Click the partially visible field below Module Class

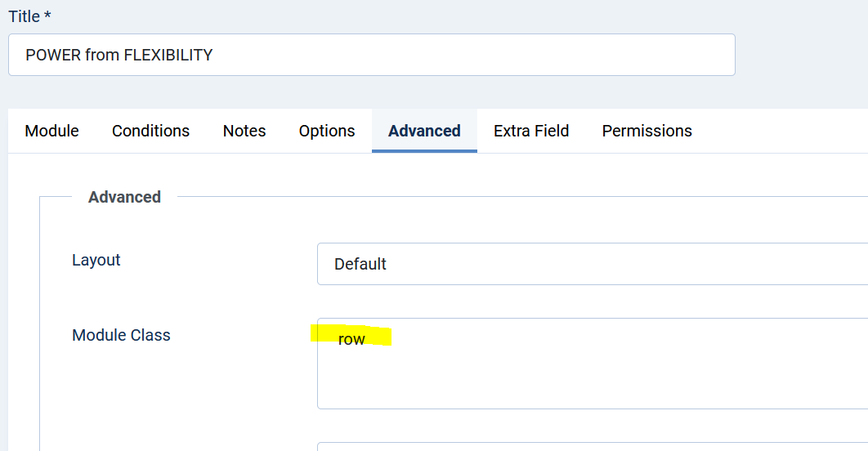592,446
